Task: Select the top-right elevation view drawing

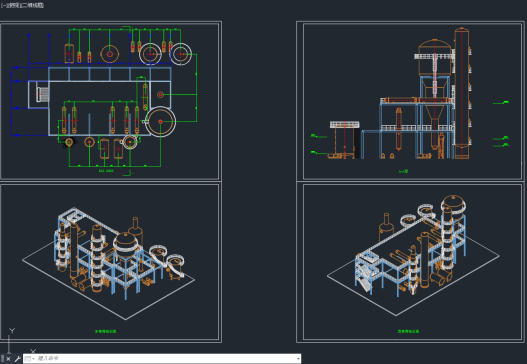Action: (411, 93)
